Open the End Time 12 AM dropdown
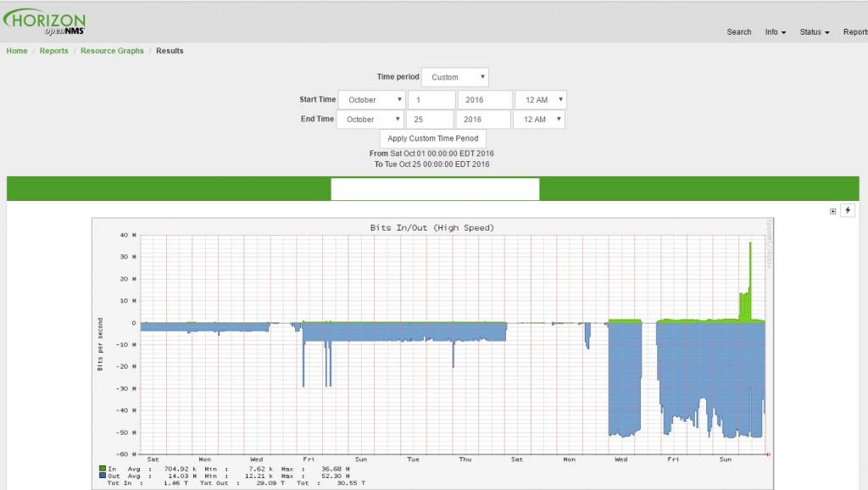Viewport: 868px width, 490px height. (x=539, y=119)
